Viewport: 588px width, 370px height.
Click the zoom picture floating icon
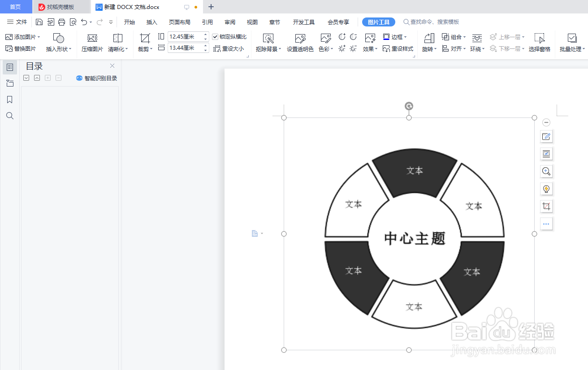(x=546, y=171)
